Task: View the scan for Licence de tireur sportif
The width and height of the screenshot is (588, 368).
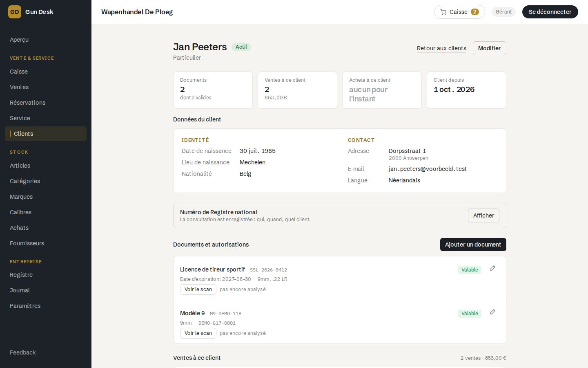Action: [198, 289]
